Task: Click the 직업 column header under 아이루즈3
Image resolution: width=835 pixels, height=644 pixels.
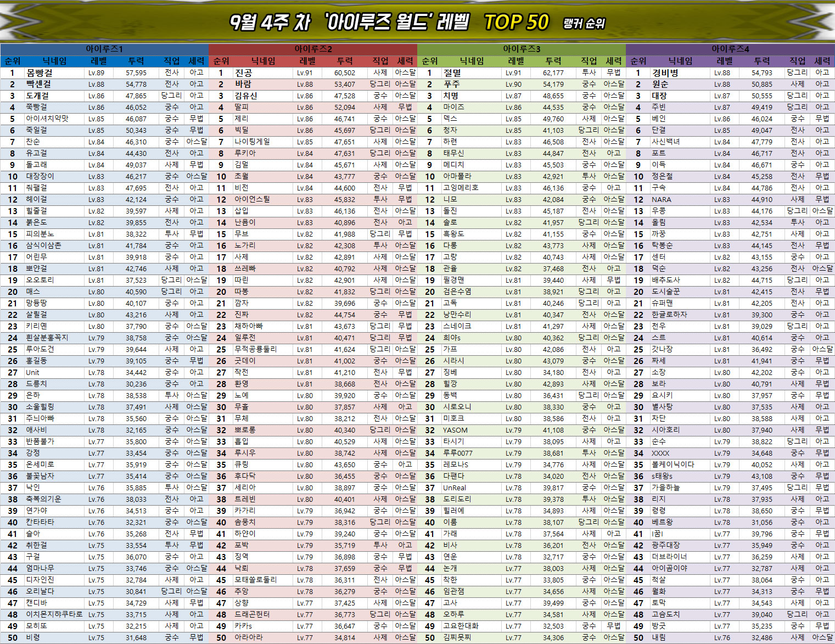Action: [589, 61]
